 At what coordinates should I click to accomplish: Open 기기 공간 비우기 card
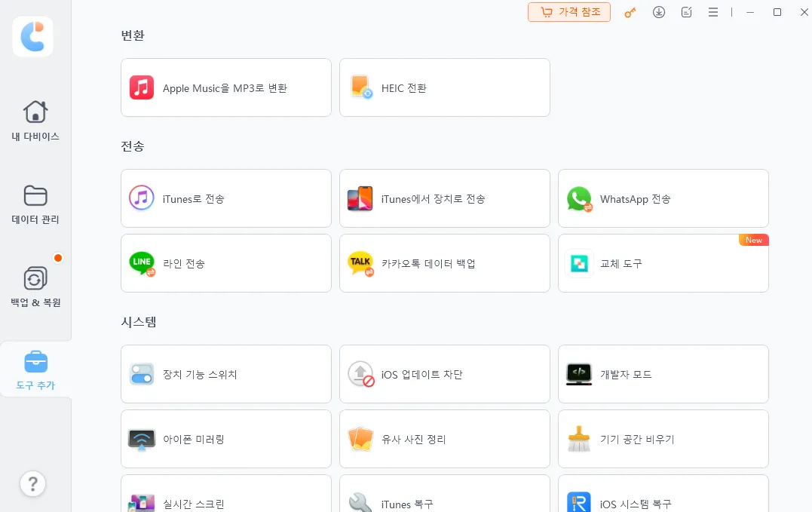click(663, 439)
